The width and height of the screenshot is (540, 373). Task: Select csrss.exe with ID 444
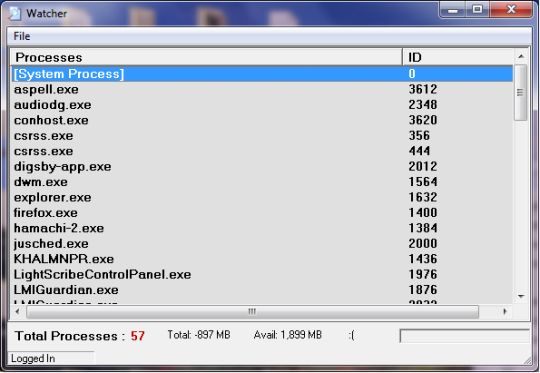pos(262,151)
